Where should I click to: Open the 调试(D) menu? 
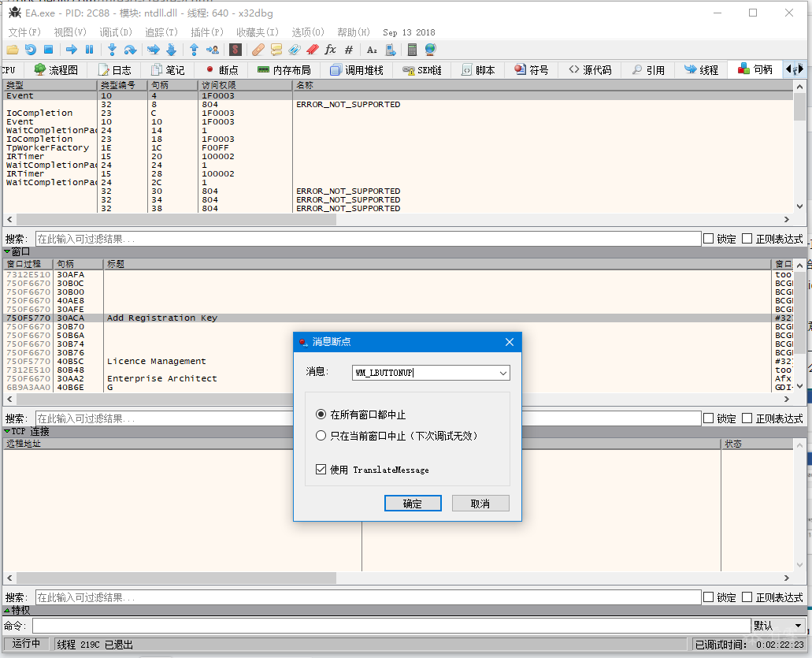coord(116,32)
